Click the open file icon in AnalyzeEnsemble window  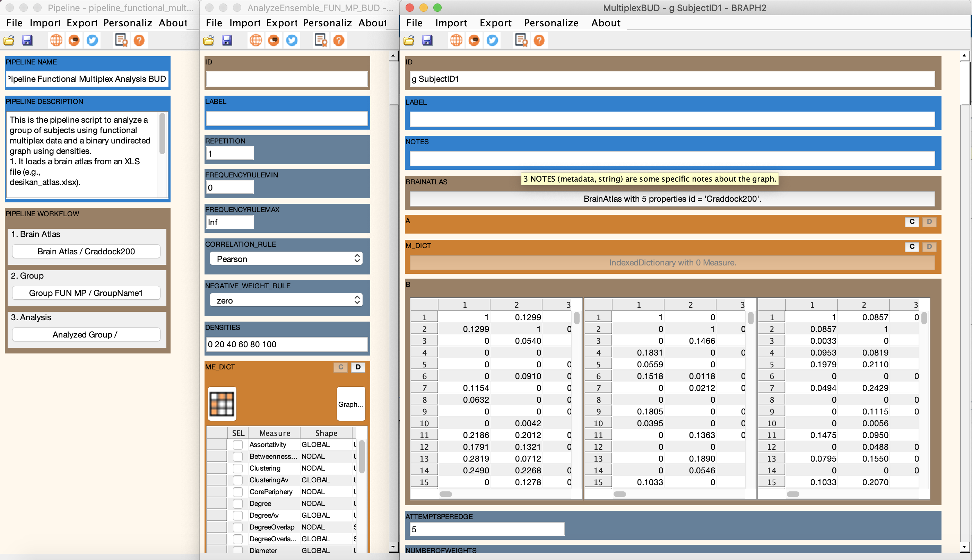pyautogui.click(x=208, y=40)
